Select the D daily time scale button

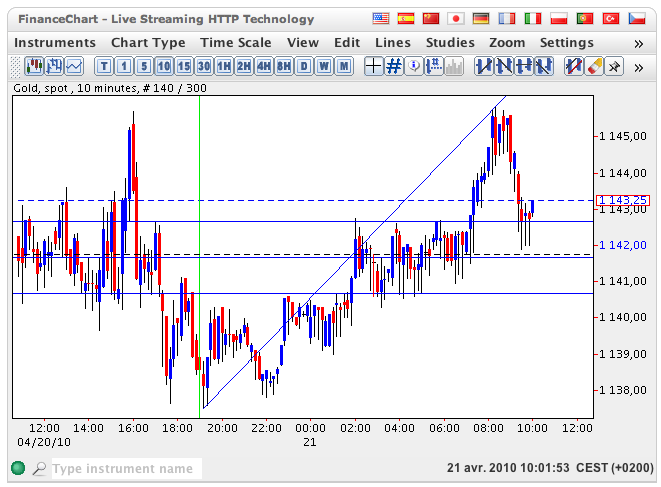click(x=304, y=66)
